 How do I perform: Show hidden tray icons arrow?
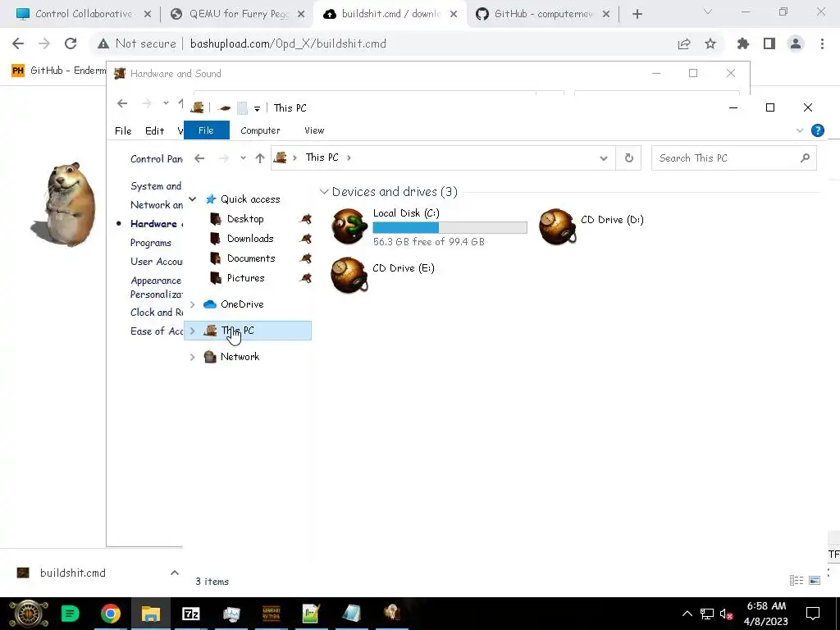click(x=687, y=614)
